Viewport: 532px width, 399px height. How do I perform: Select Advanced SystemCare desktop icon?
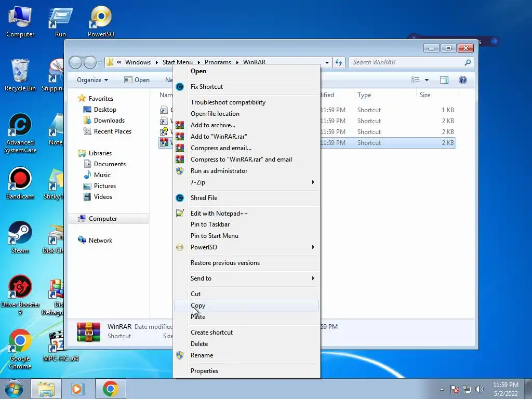(20, 133)
